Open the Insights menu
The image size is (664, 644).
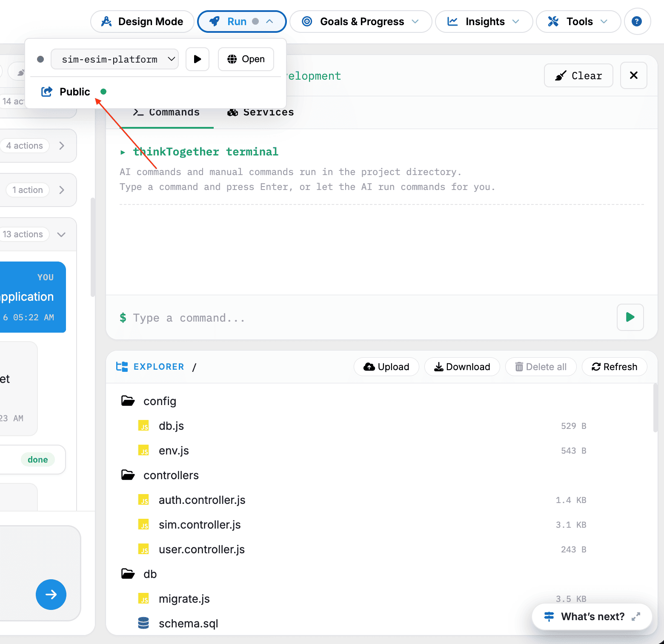[x=484, y=21]
